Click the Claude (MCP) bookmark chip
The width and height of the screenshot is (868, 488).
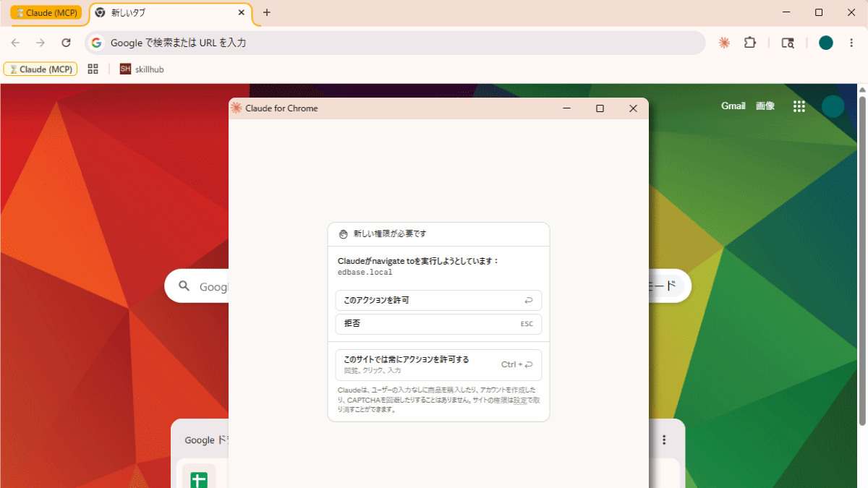[41, 69]
